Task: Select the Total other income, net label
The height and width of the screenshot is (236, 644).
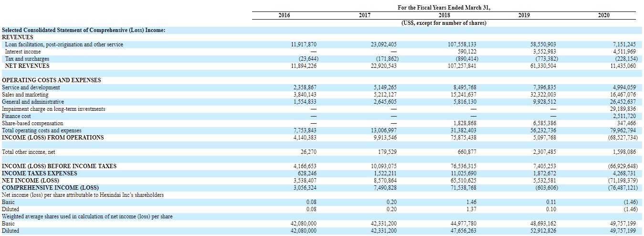Action: [29, 152]
